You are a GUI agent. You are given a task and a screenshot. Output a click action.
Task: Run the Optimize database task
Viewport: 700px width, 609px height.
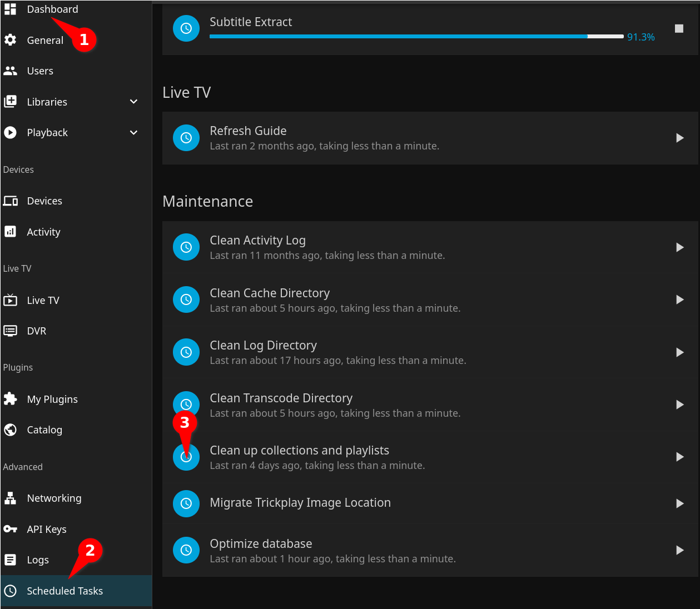(x=679, y=550)
